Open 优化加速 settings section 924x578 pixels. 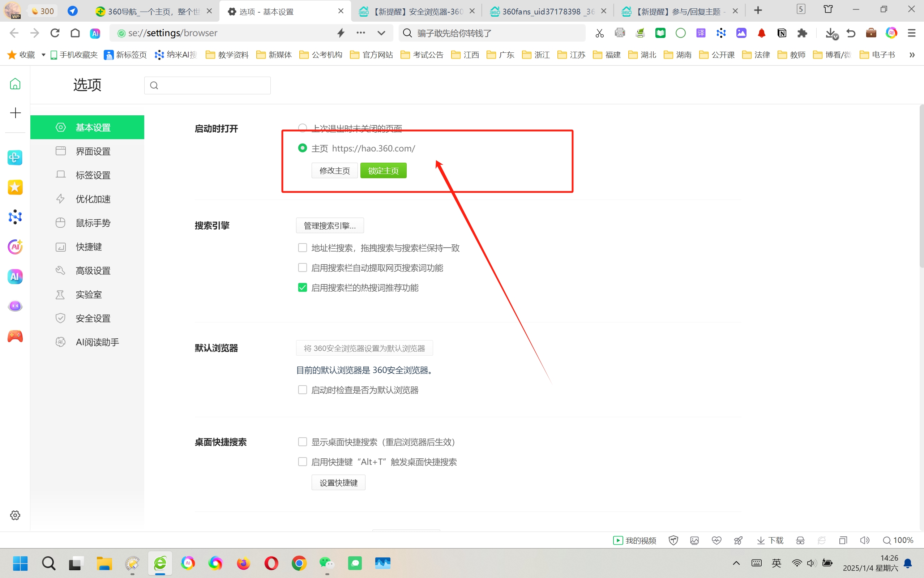pyautogui.click(x=87, y=199)
